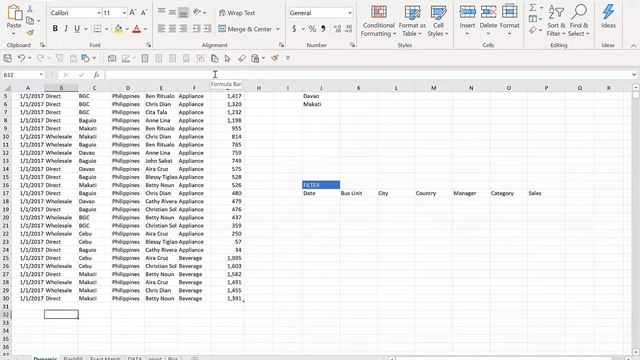Click the Ideas lightning button
640x360 pixels.
pos(608,17)
